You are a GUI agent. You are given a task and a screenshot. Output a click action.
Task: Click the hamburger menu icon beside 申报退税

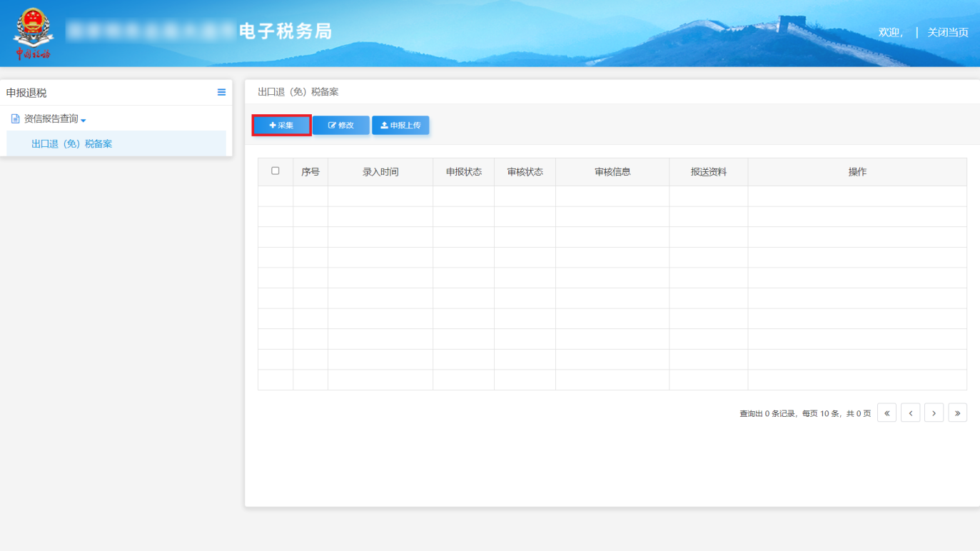click(x=221, y=92)
